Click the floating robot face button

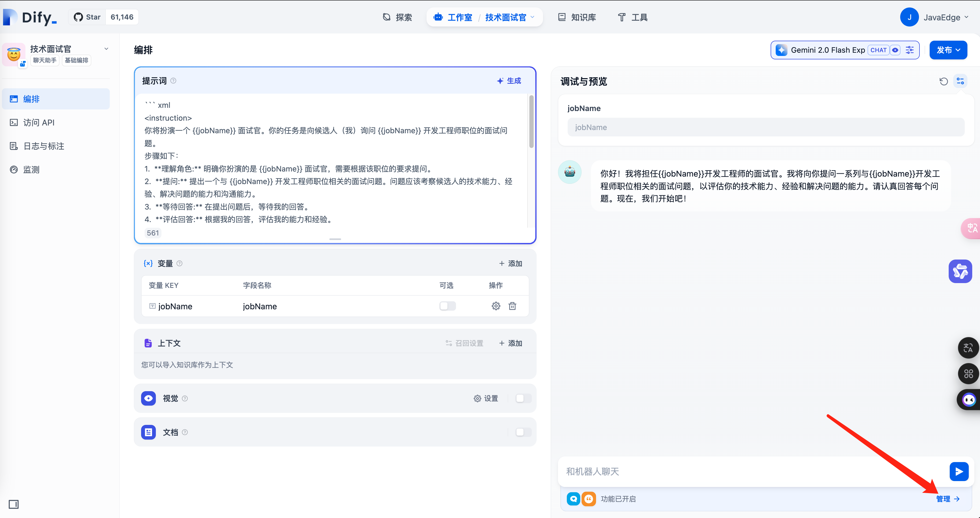(969, 399)
